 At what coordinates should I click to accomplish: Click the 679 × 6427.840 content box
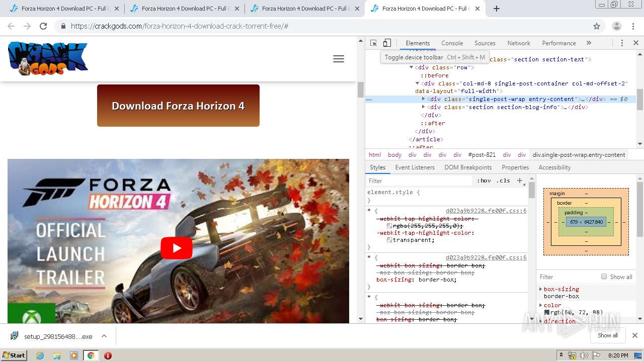coord(586,222)
